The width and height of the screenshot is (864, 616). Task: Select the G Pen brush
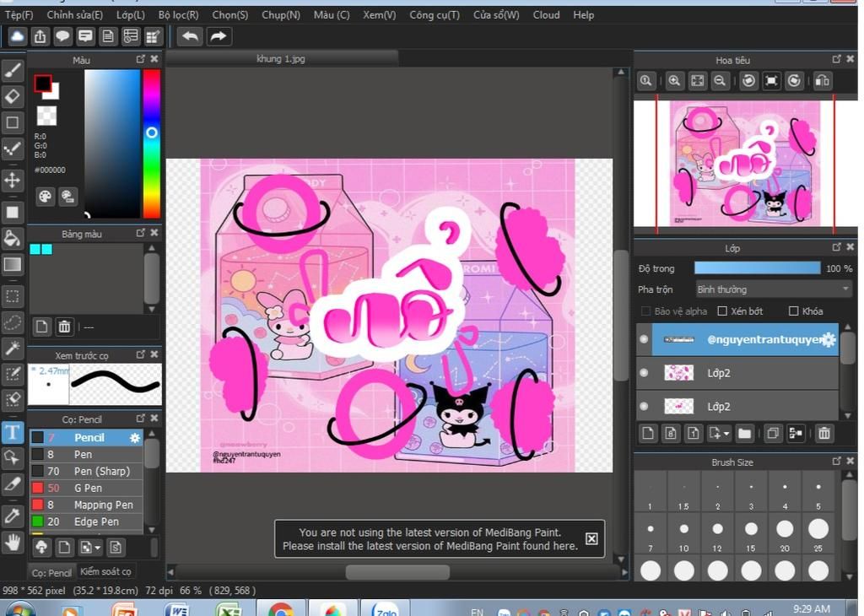[x=86, y=489]
